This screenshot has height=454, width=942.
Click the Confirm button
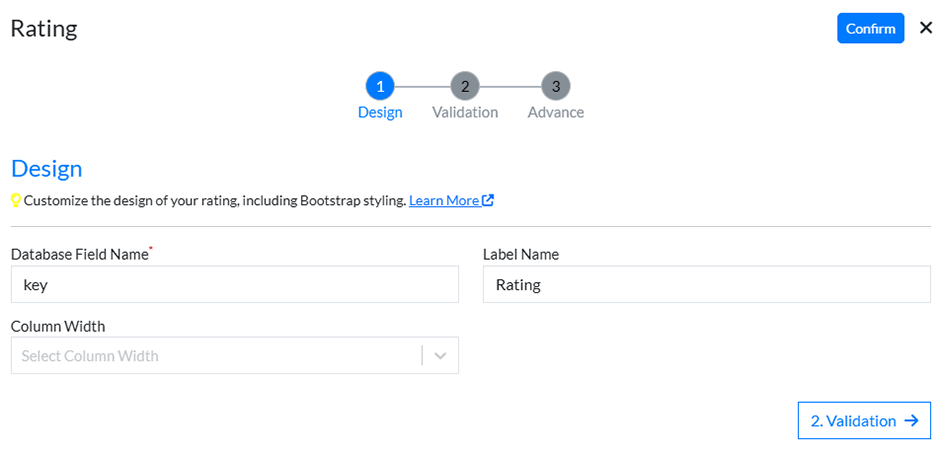(870, 28)
